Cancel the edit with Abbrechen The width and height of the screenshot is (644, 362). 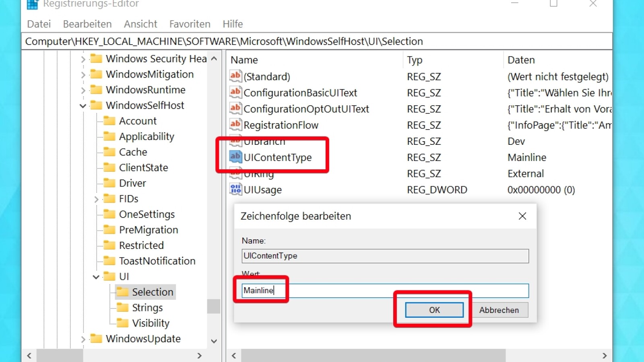point(499,310)
